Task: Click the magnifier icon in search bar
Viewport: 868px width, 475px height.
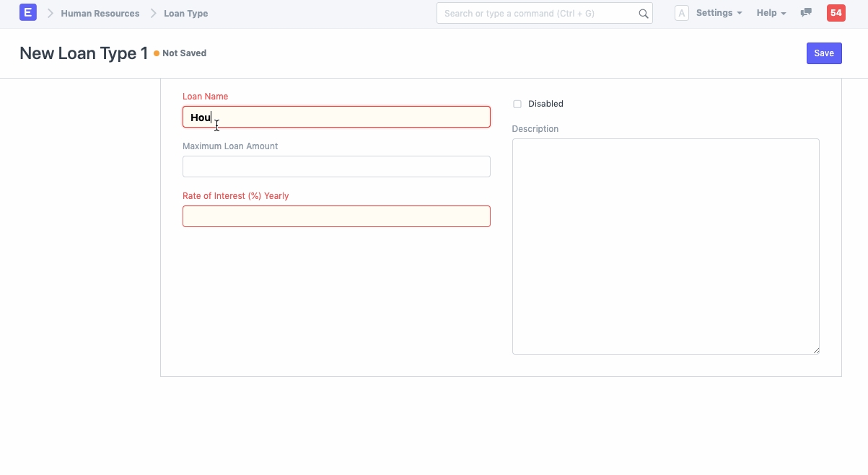Action: tap(643, 14)
